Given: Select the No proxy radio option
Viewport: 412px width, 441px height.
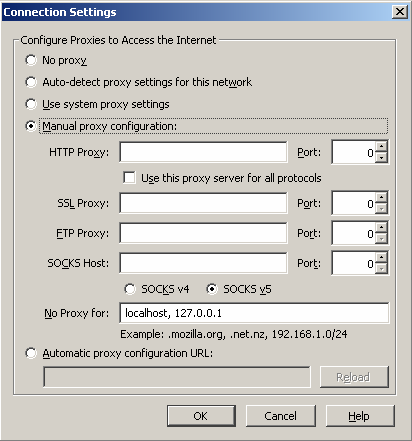Looking at the screenshot, I should [x=31, y=60].
